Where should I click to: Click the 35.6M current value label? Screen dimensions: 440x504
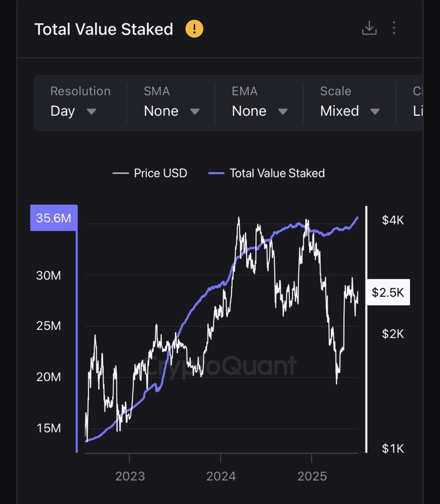[x=54, y=218]
